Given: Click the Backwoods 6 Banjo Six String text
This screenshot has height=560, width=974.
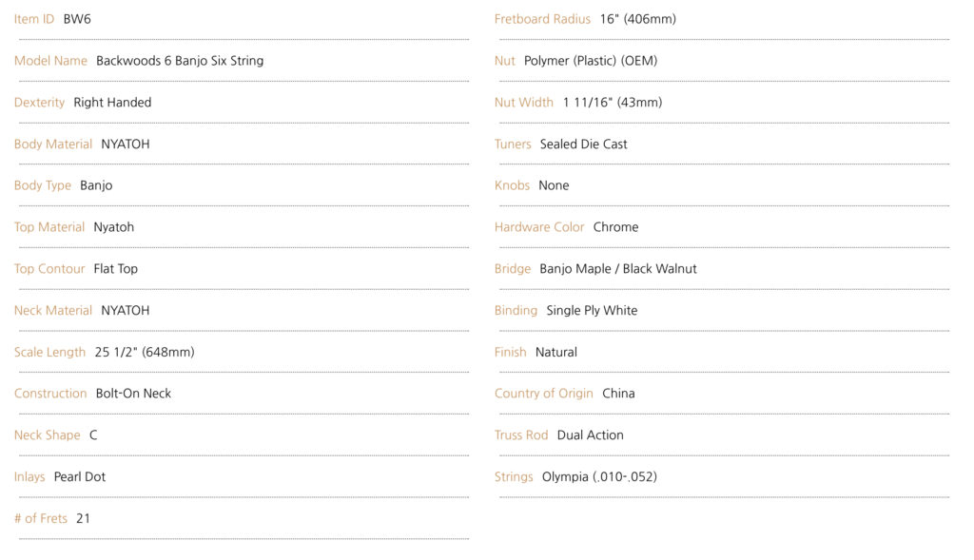Looking at the screenshot, I should (180, 61).
